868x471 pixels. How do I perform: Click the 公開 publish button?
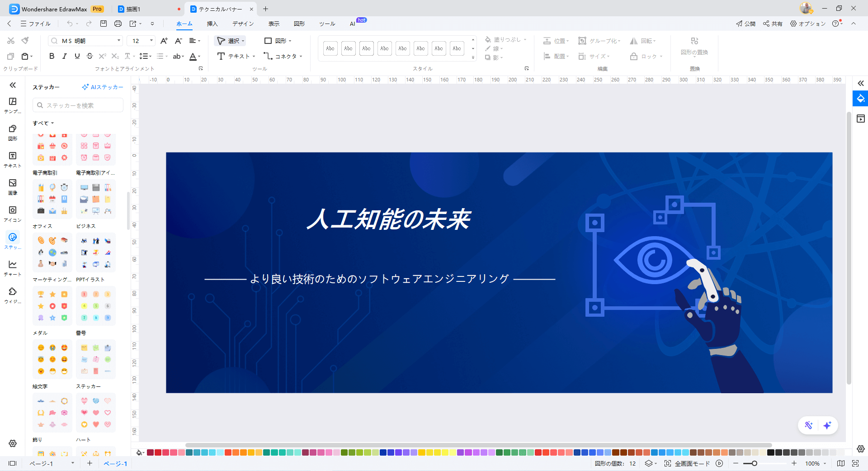click(x=745, y=24)
